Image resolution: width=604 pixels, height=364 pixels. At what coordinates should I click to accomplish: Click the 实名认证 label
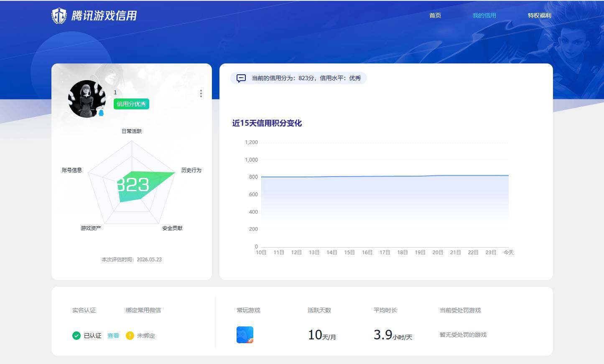[84, 310]
